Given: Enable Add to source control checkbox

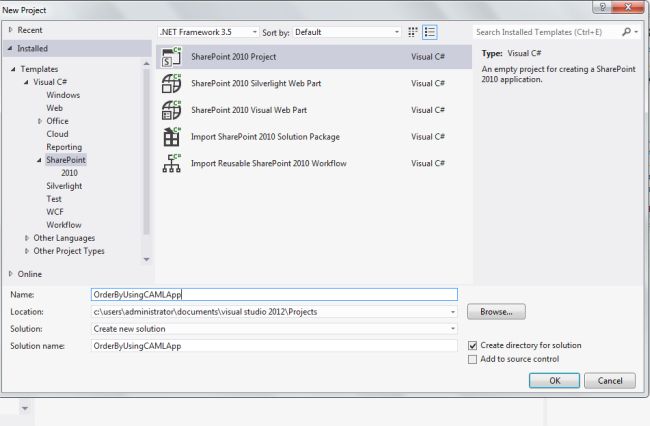Looking at the screenshot, I should tap(473, 359).
